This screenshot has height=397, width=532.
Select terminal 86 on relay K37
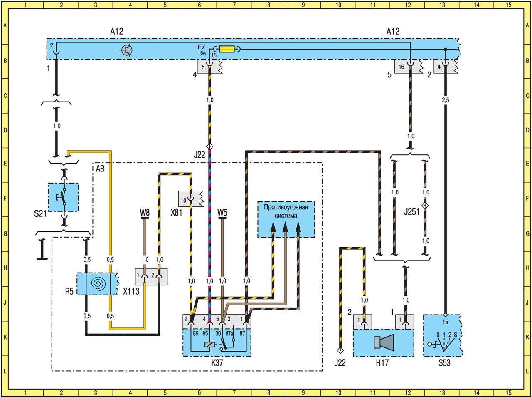195,333
